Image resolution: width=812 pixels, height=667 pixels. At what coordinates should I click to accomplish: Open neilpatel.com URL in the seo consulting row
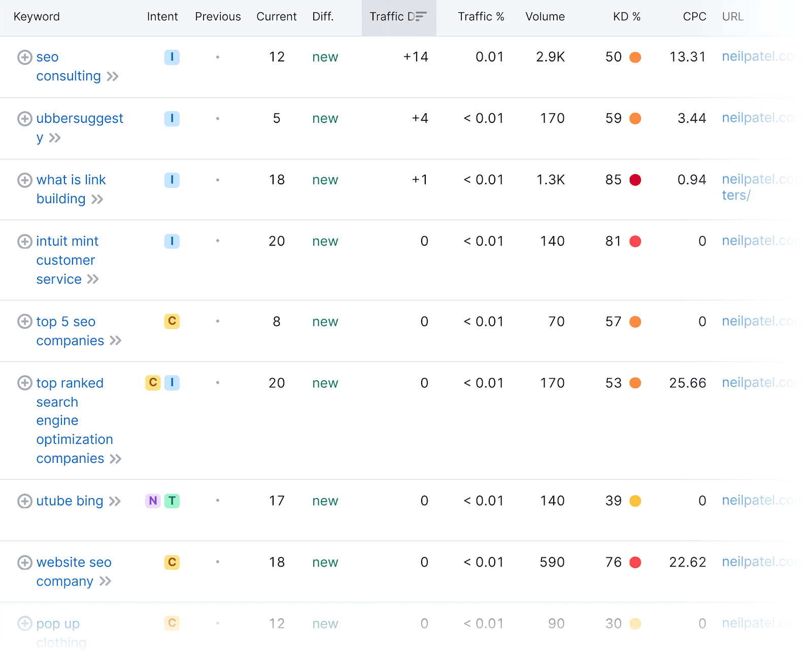(x=760, y=56)
